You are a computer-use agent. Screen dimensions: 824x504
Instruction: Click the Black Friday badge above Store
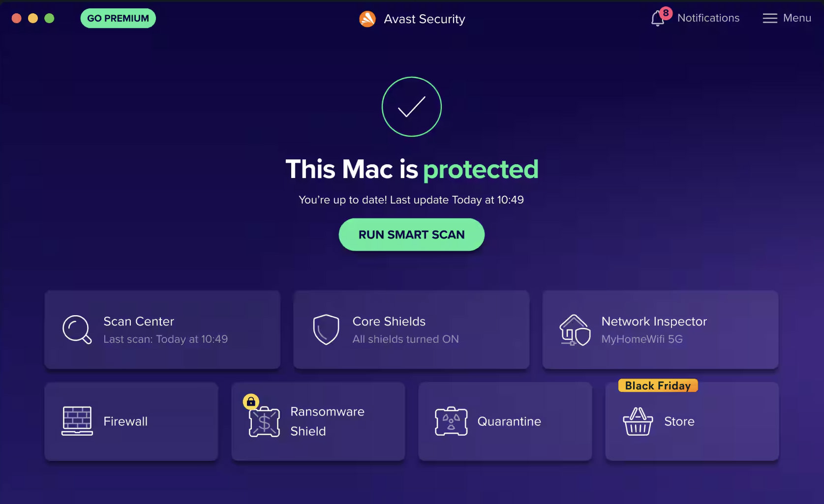tap(658, 385)
